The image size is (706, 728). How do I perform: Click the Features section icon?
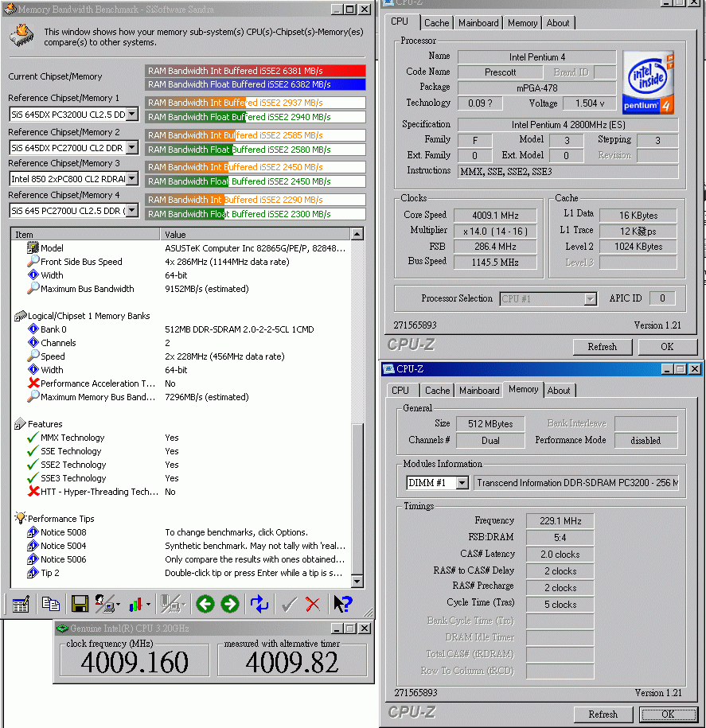pyautogui.click(x=20, y=424)
